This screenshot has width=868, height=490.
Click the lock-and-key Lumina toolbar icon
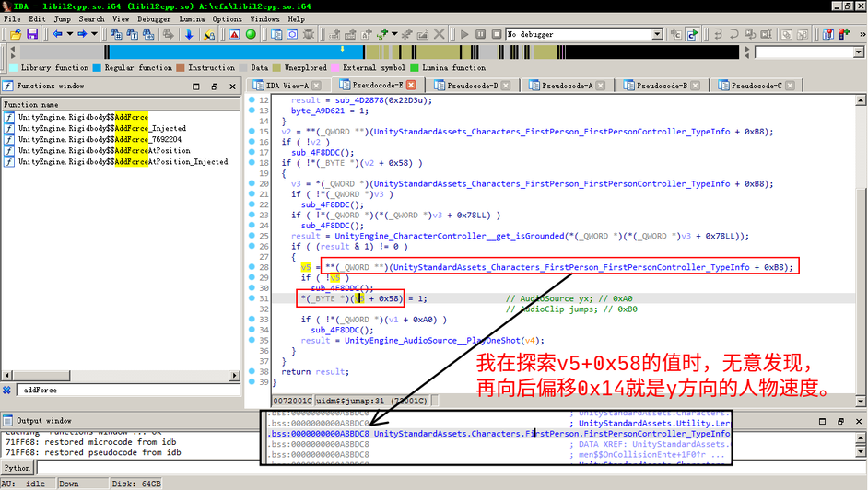click(x=209, y=34)
